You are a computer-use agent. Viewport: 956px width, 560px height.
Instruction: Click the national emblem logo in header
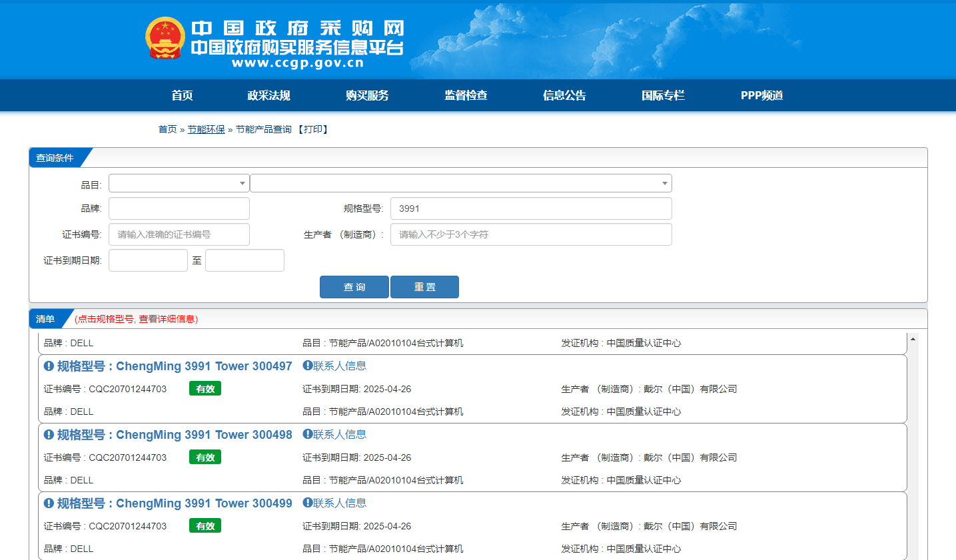[165, 39]
